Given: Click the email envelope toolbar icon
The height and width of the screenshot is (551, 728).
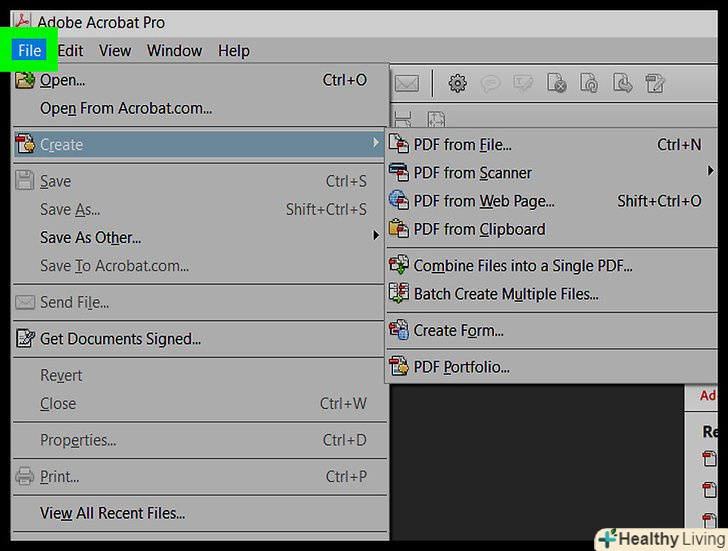Looking at the screenshot, I should (407, 84).
